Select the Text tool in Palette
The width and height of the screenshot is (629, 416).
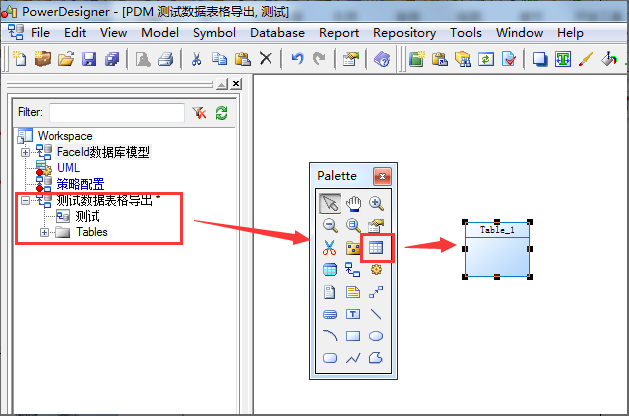353,314
